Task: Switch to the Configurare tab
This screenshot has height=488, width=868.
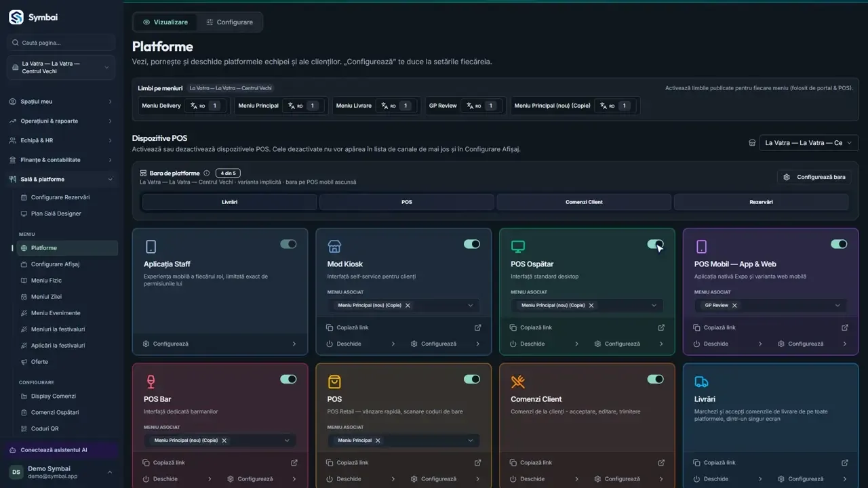Action: 229,22
